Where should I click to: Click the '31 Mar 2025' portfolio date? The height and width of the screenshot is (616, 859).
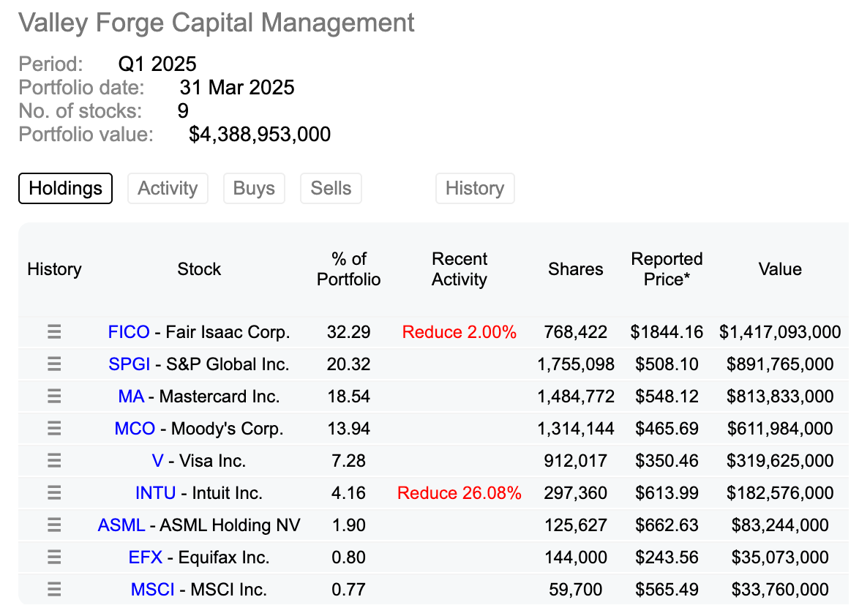[237, 88]
